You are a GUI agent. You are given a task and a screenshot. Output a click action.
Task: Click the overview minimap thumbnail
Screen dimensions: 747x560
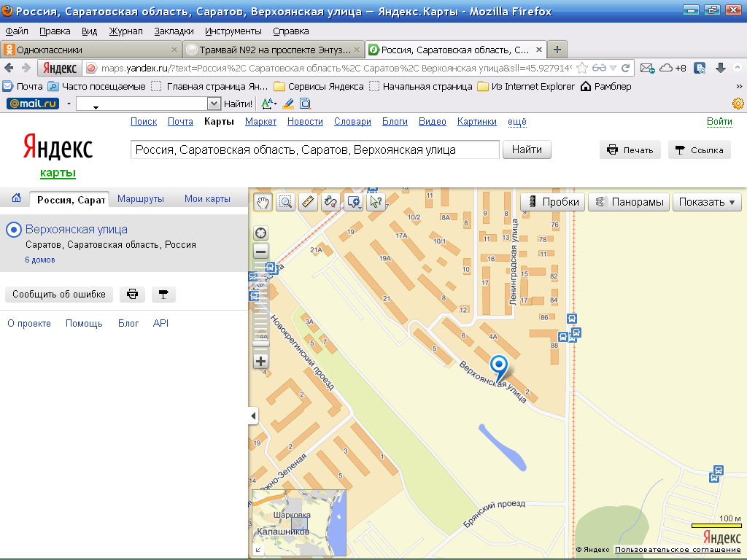298,524
